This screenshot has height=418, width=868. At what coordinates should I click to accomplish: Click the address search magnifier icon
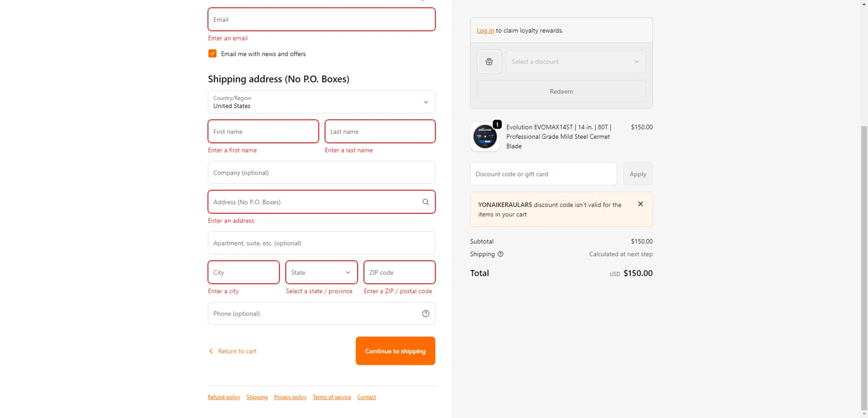(425, 202)
